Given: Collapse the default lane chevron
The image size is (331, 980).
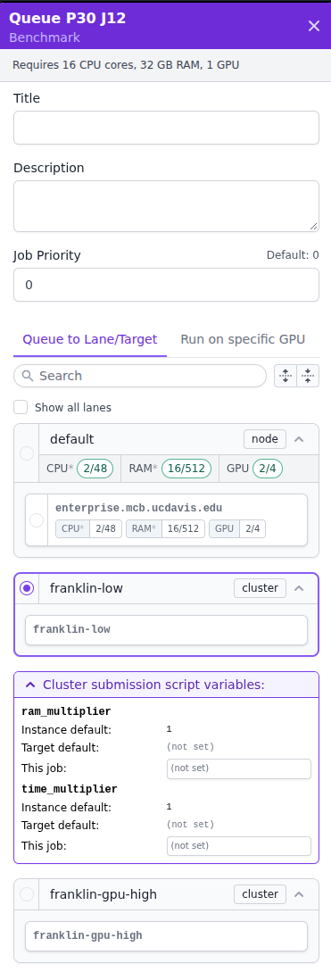Looking at the screenshot, I should point(299,439).
